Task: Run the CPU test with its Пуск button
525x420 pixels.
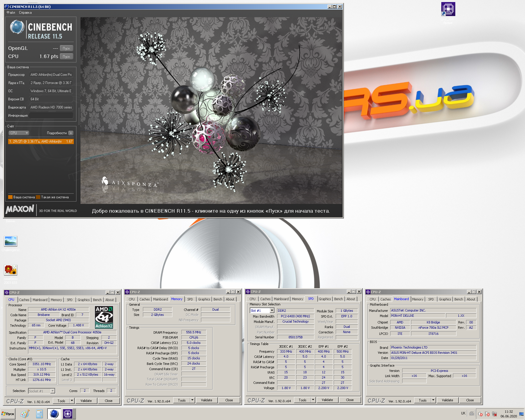Action: tap(66, 57)
